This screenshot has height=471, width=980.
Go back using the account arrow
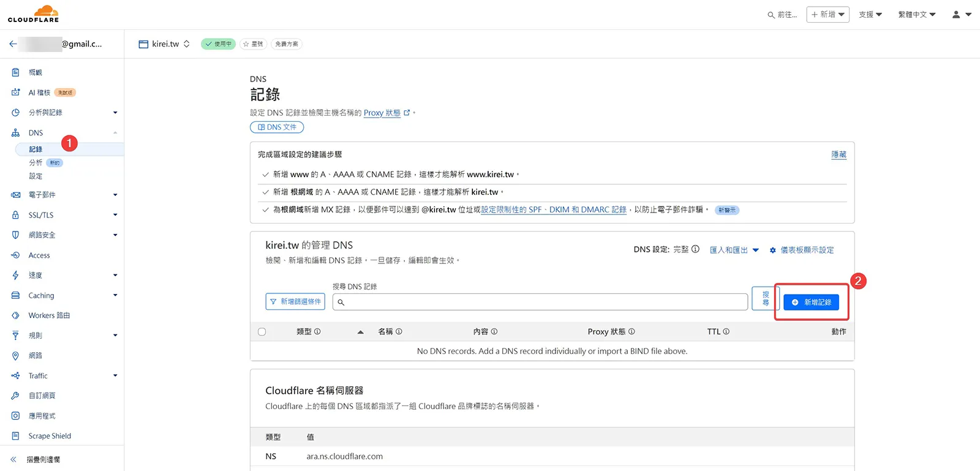tap(13, 44)
